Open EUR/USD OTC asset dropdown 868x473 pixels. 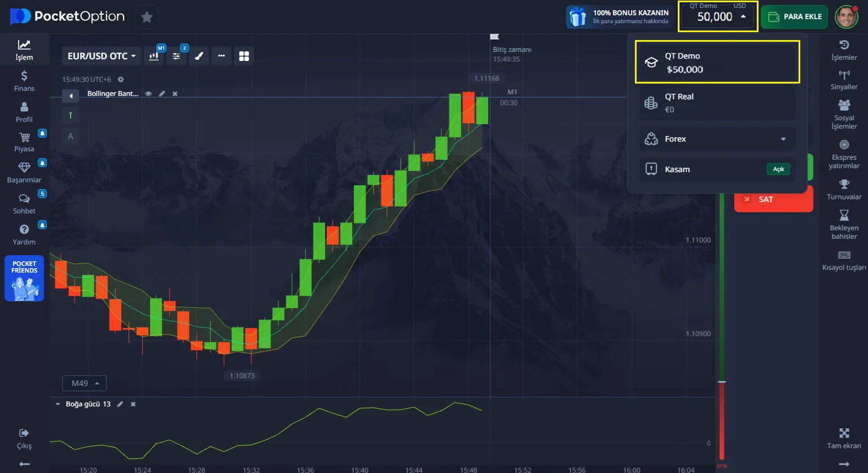(x=102, y=56)
